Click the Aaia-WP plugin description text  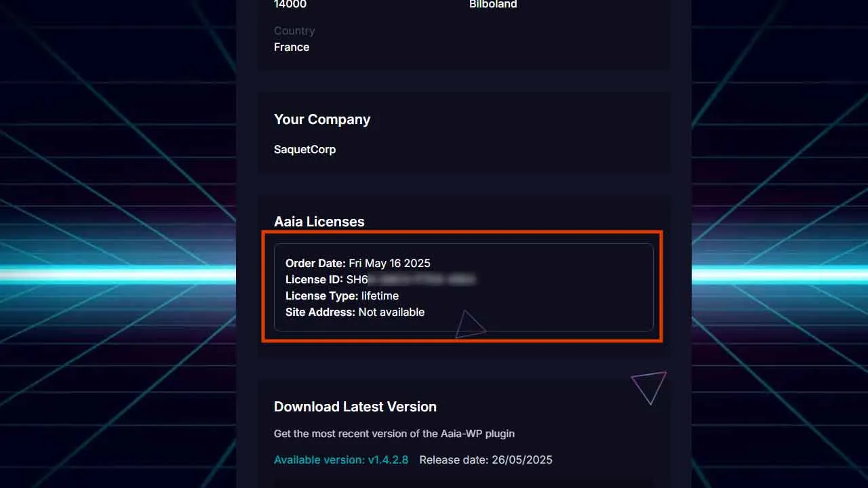point(394,433)
